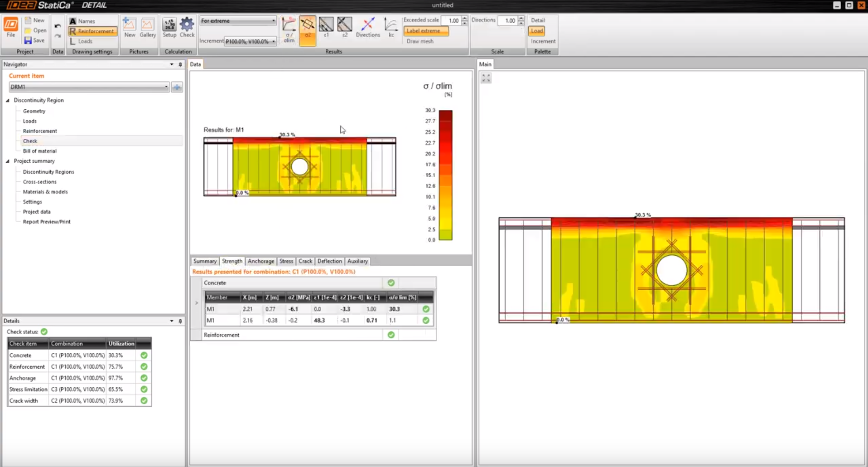Open the 'For extreme' dropdown
Viewport: 868px width, 467px height.
[x=238, y=21]
